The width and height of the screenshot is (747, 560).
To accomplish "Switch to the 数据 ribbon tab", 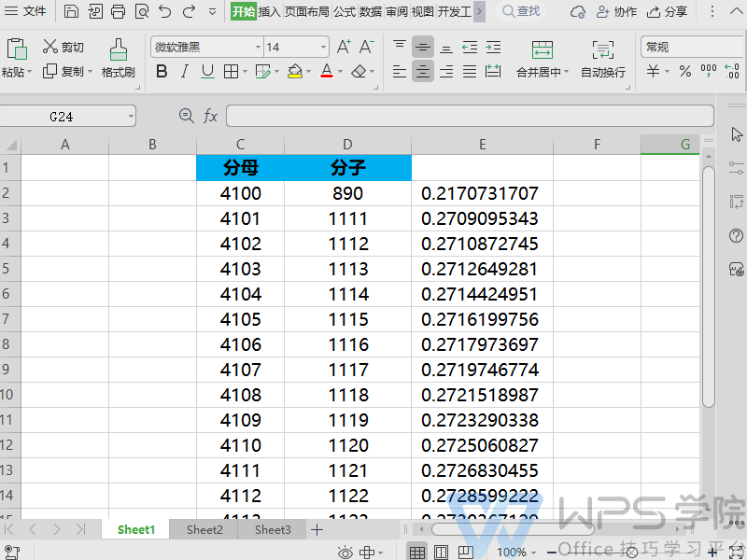I will 371,11.
